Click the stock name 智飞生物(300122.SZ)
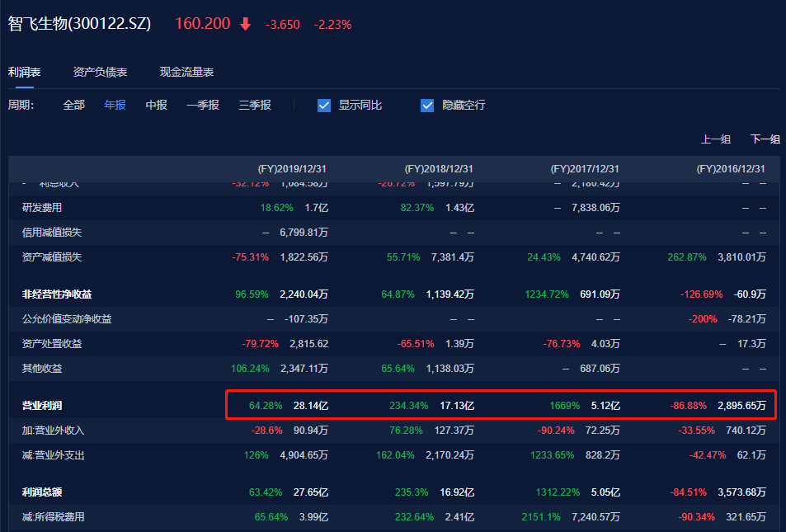The width and height of the screenshot is (786, 532). (80, 24)
